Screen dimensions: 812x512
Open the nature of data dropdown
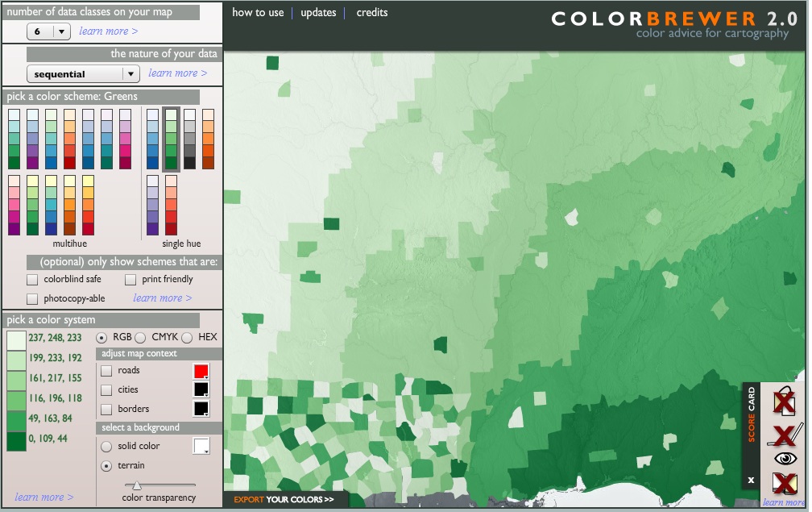coord(82,73)
